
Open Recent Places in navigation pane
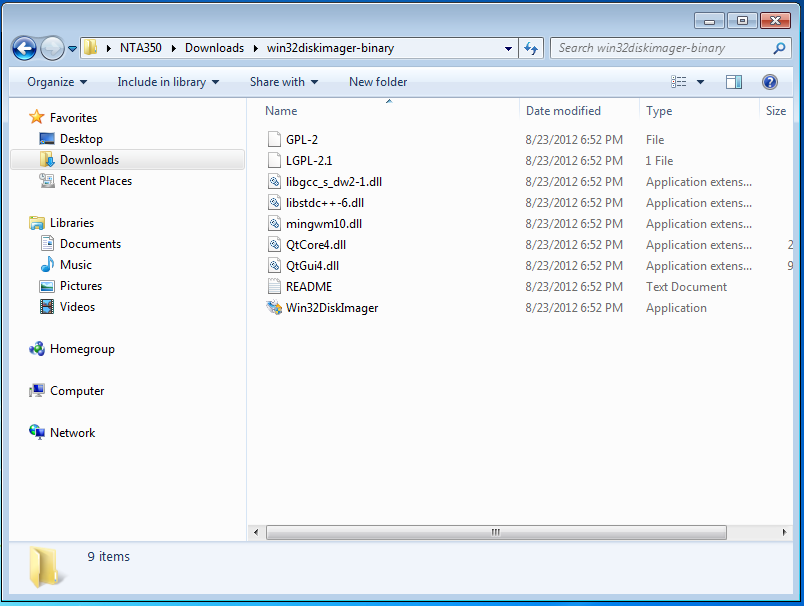click(96, 180)
